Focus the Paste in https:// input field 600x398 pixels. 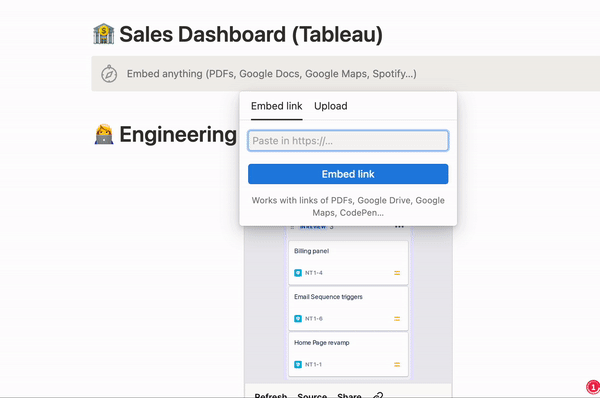coord(348,140)
